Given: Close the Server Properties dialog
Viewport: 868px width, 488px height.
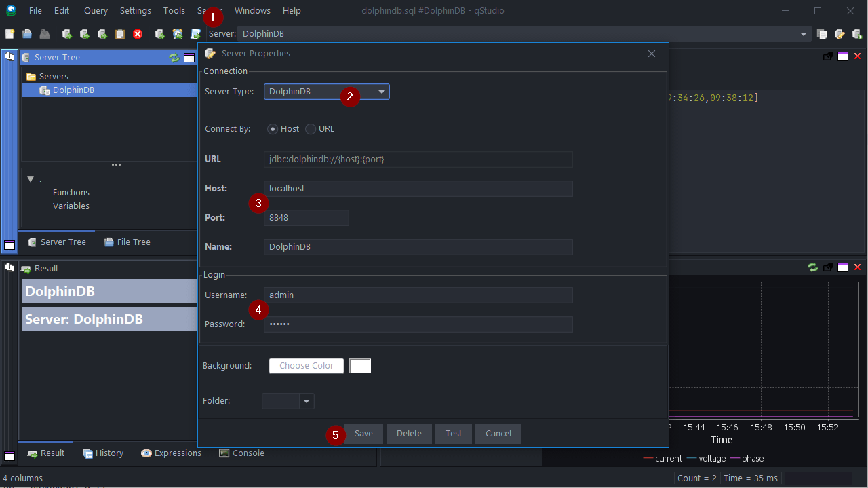Looking at the screenshot, I should tap(652, 54).
